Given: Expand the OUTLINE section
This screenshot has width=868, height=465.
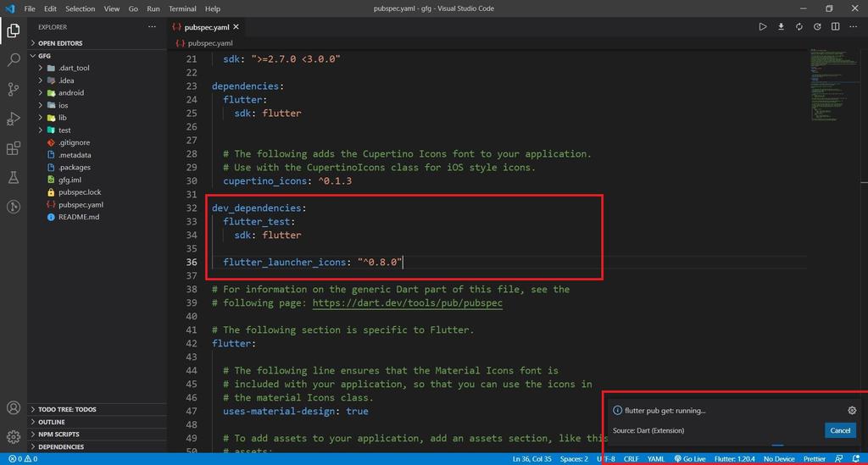Looking at the screenshot, I should (x=97, y=422).
